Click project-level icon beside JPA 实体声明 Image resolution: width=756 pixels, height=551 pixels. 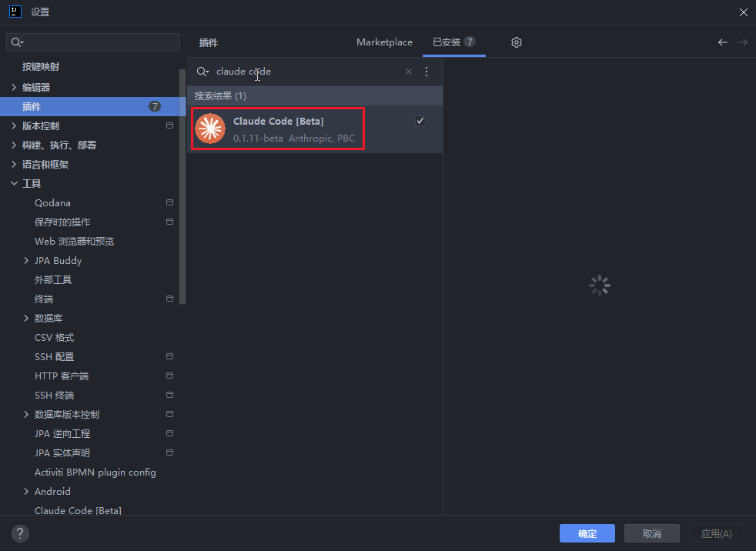169,452
